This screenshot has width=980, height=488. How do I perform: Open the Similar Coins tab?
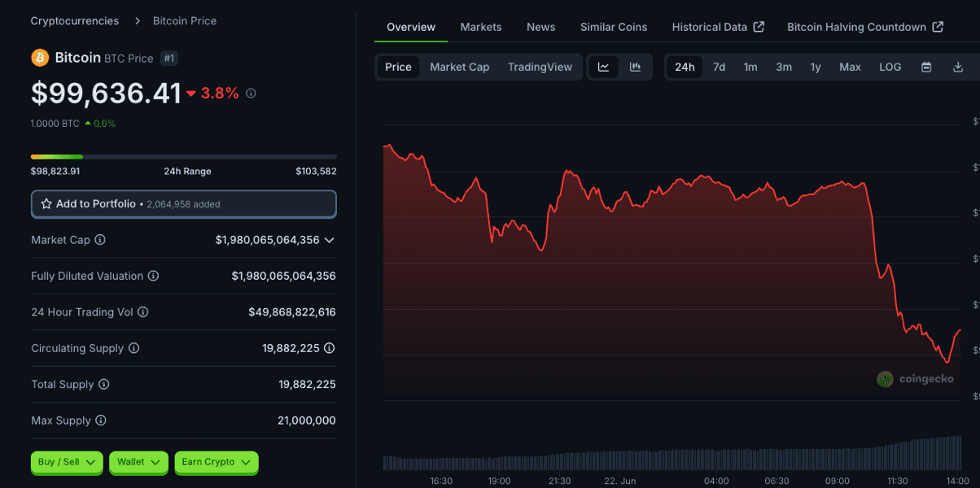point(614,27)
